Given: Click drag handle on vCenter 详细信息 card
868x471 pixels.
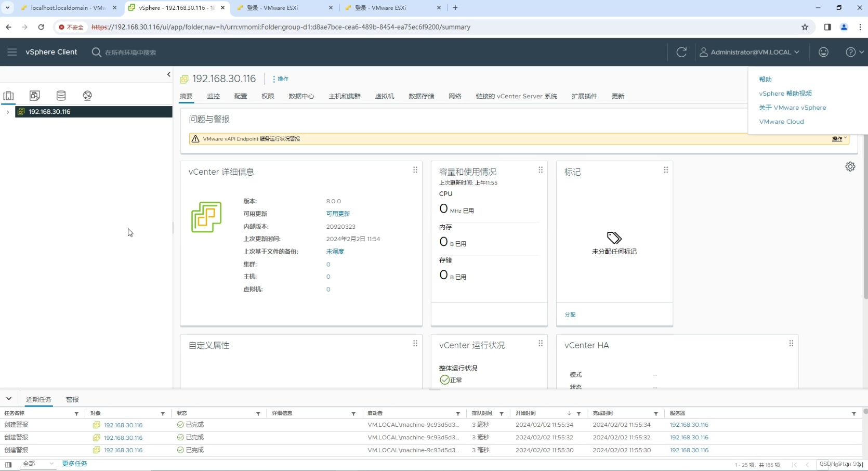Looking at the screenshot, I should (x=415, y=170).
